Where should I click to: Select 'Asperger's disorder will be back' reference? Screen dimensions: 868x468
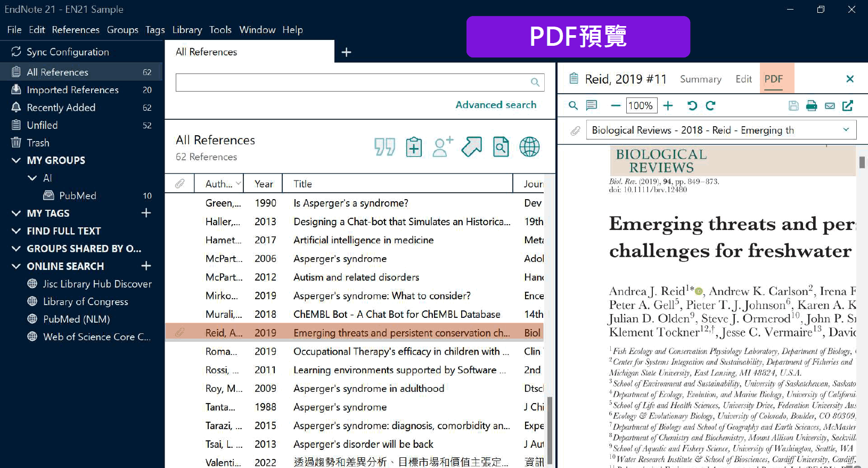pyautogui.click(x=354, y=444)
